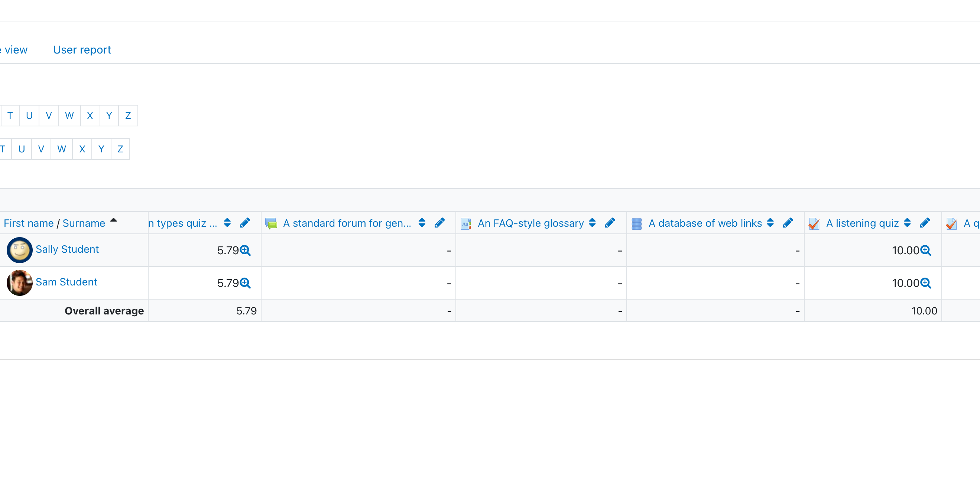Open A listening quiz link
The width and height of the screenshot is (980, 504).
tap(863, 223)
